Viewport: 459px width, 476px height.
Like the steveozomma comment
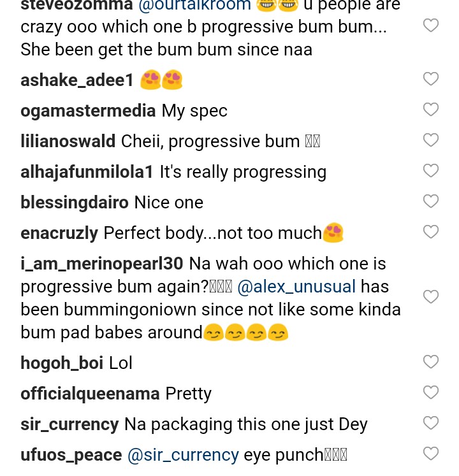coord(431,25)
